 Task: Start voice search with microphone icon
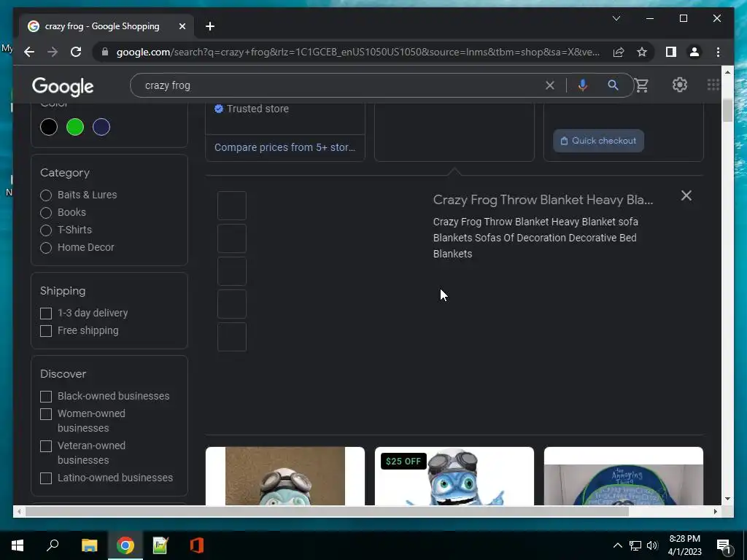point(582,85)
